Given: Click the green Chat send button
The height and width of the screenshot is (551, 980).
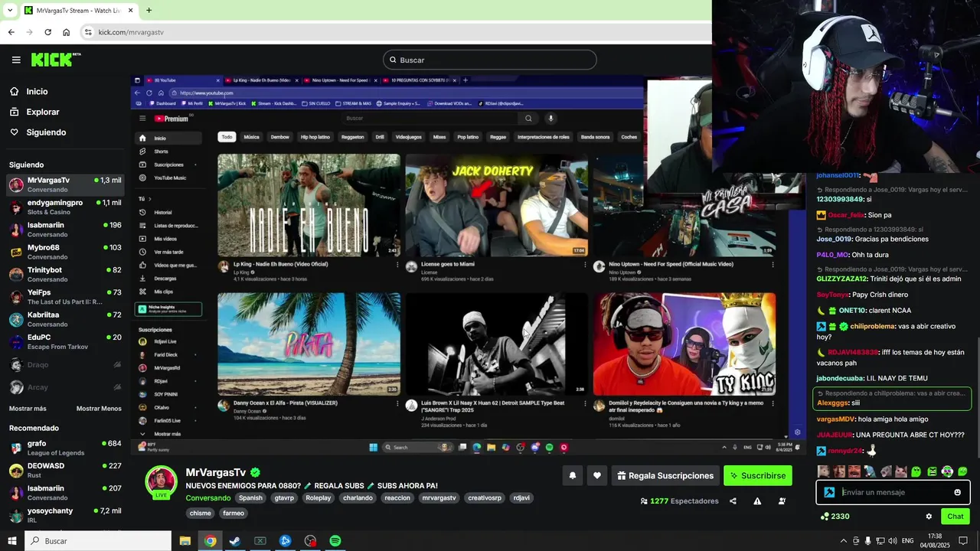Looking at the screenshot, I should (955, 517).
